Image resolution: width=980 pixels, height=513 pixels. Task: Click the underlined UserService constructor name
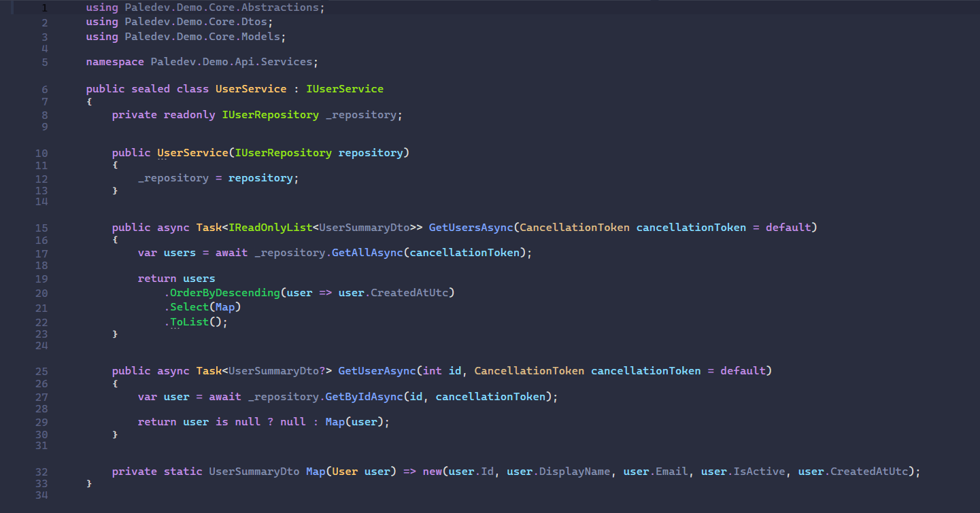192,152
